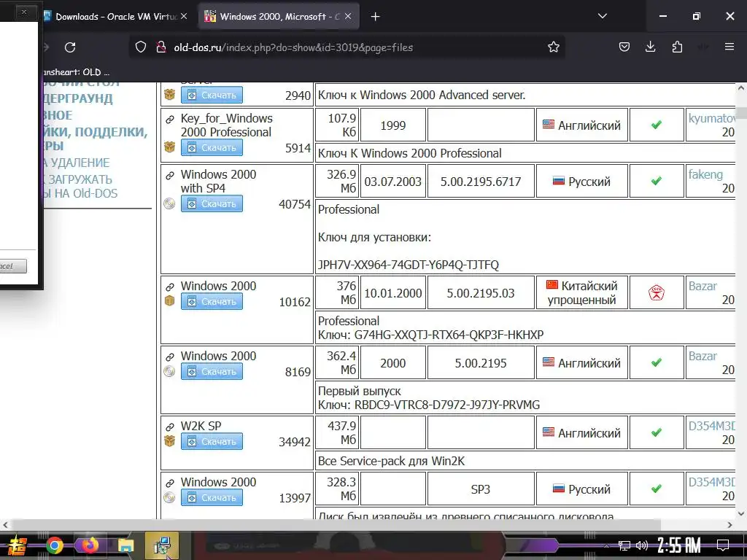Click the version cell 5.00.2195.6717

(x=481, y=182)
